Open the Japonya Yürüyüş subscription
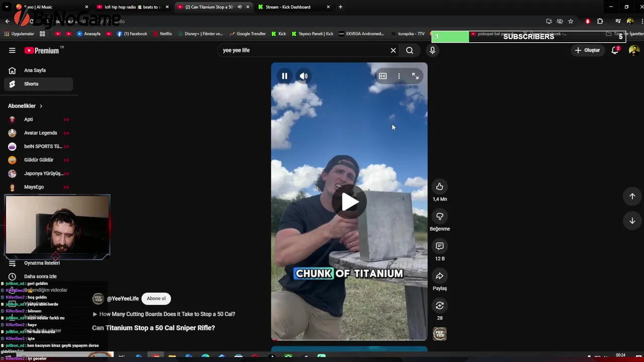 tap(38, 173)
